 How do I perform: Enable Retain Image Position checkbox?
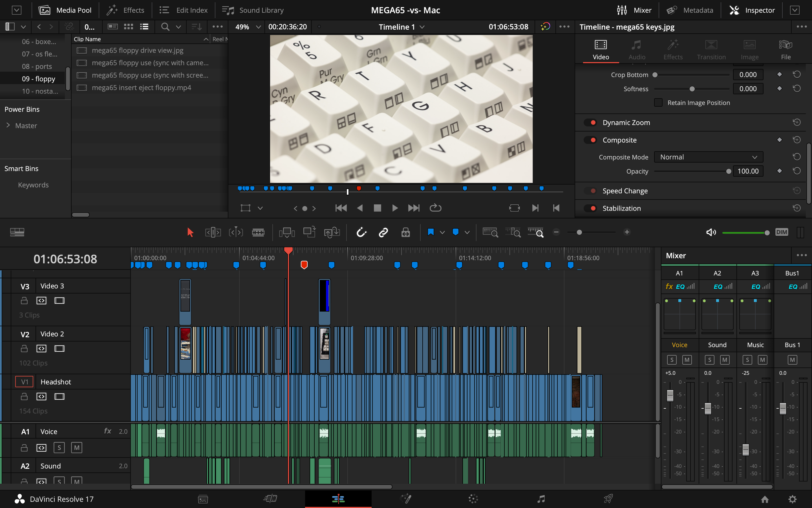point(658,102)
